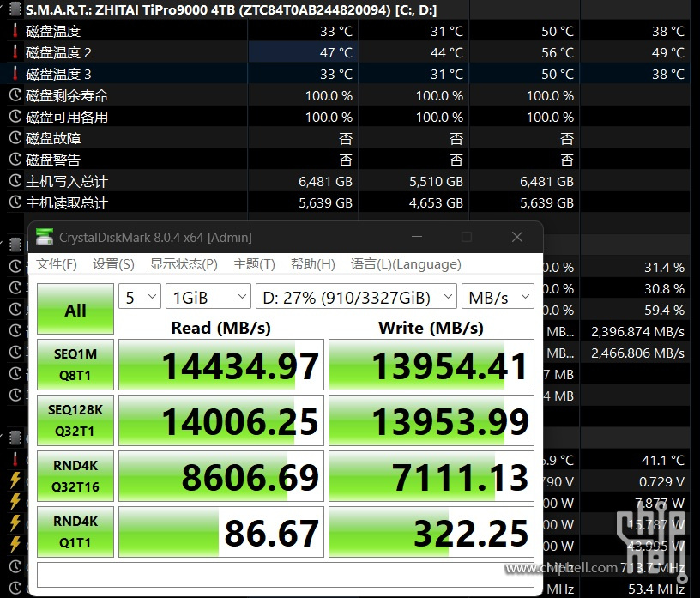
Task: Run all benchmarks with the All button
Action: point(75,309)
